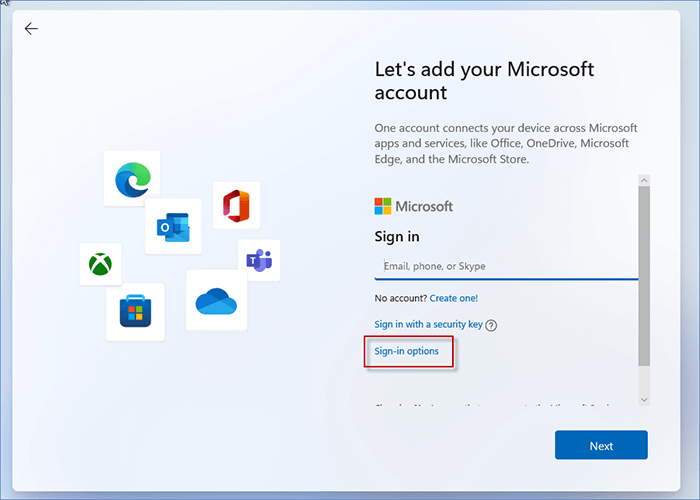Click the scrollbar down arrow
Screen dimensions: 700x500
(644, 398)
